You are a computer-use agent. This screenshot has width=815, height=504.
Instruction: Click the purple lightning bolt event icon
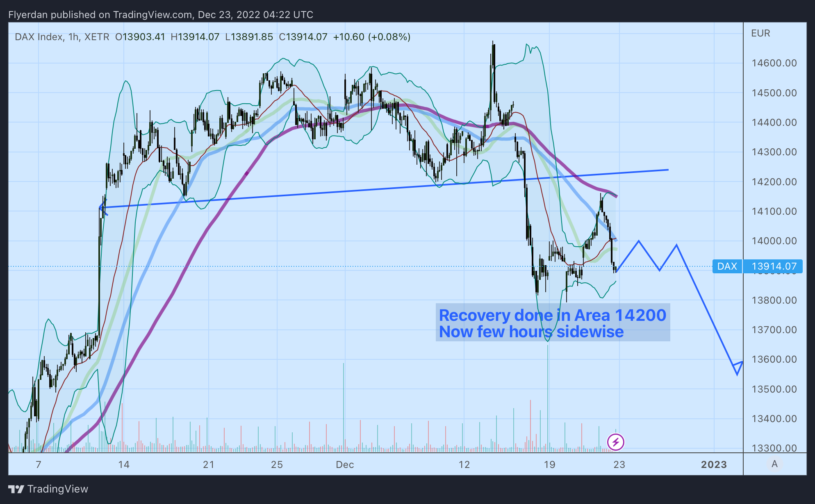(615, 442)
